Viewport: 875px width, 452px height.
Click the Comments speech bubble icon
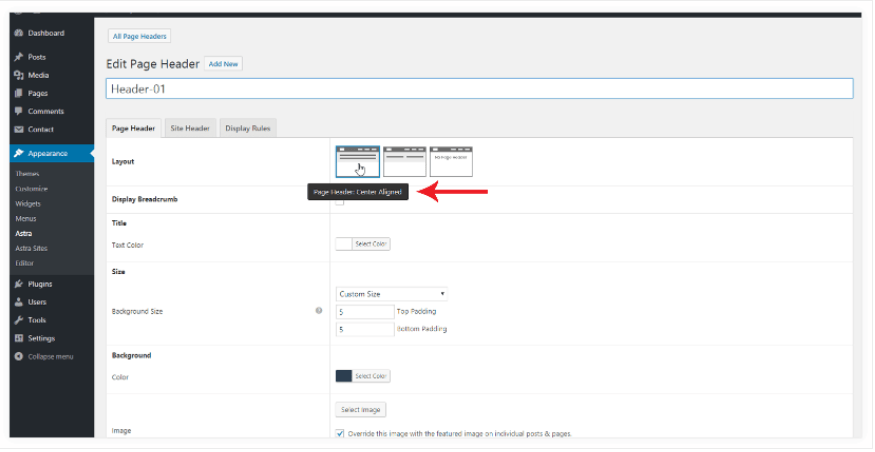(18, 111)
